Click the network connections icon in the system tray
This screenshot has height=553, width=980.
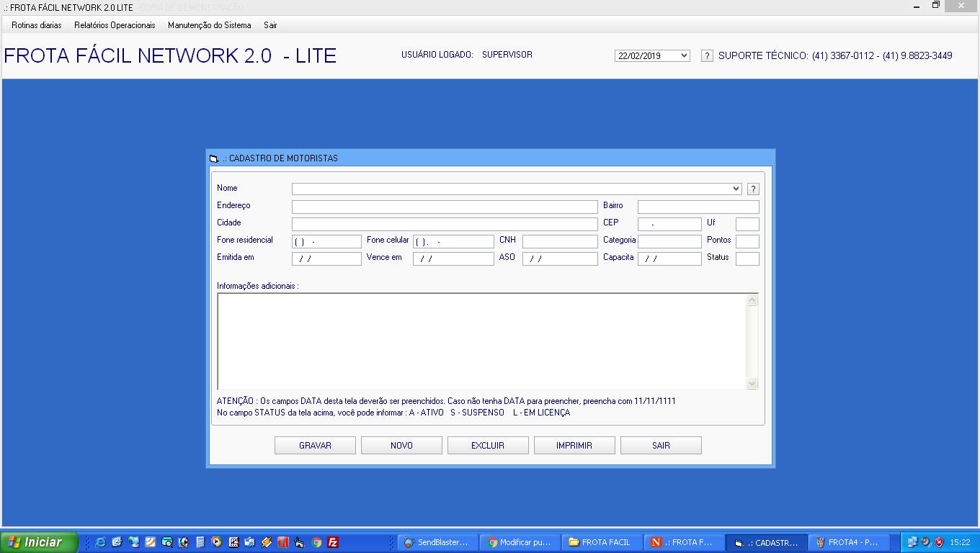(913, 541)
